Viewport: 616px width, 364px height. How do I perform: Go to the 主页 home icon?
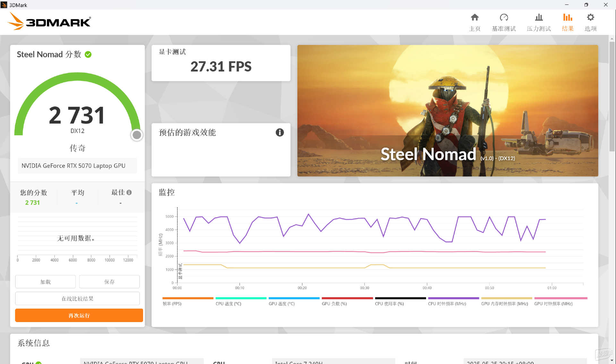click(x=475, y=17)
